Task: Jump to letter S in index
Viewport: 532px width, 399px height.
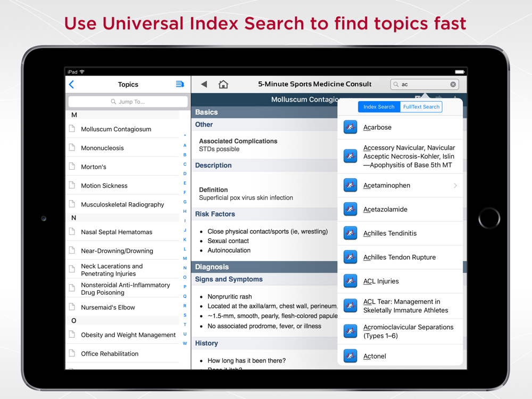Action: (185, 315)
